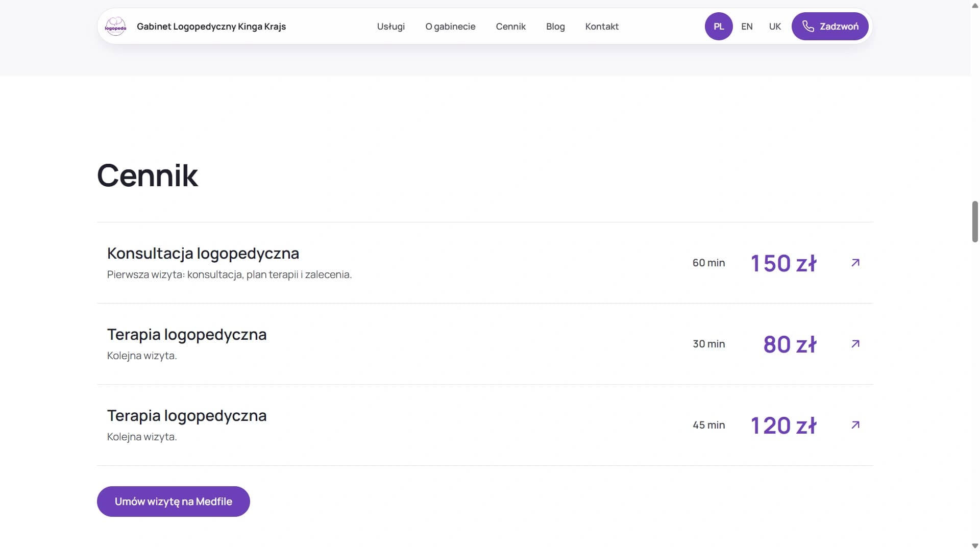The height and width of the screenshot is (551, 980).
Task: Select PL language toggle
Action: pyautogui.click(x=719, y=27)
